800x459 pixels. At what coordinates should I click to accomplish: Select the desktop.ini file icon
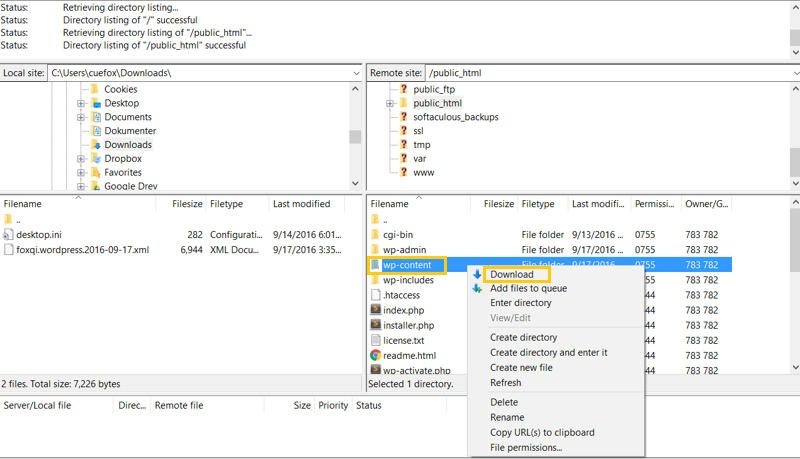(8, 235)
